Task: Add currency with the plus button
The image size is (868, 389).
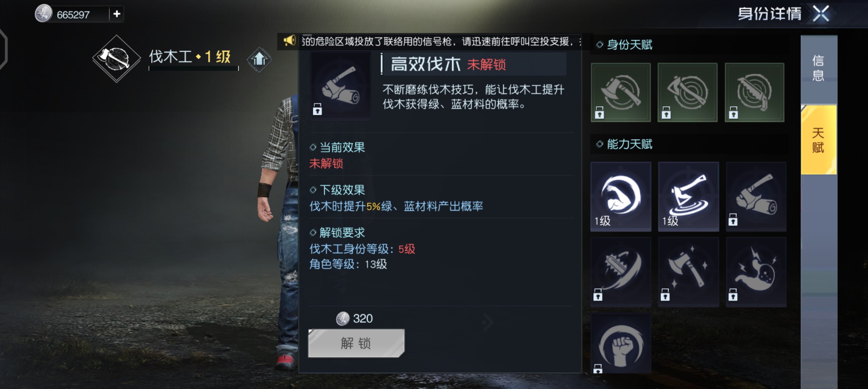Action: (x=117, y=14)
